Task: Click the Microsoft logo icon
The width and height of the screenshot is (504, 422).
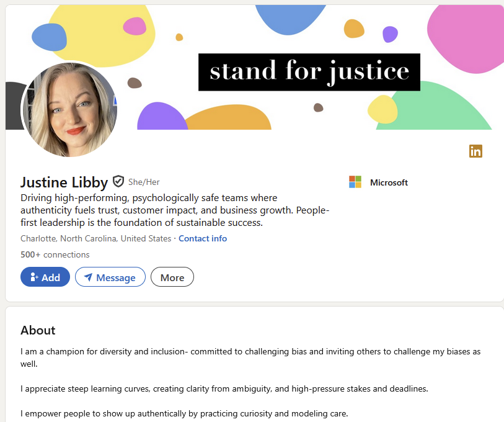Action: [355, 182]
